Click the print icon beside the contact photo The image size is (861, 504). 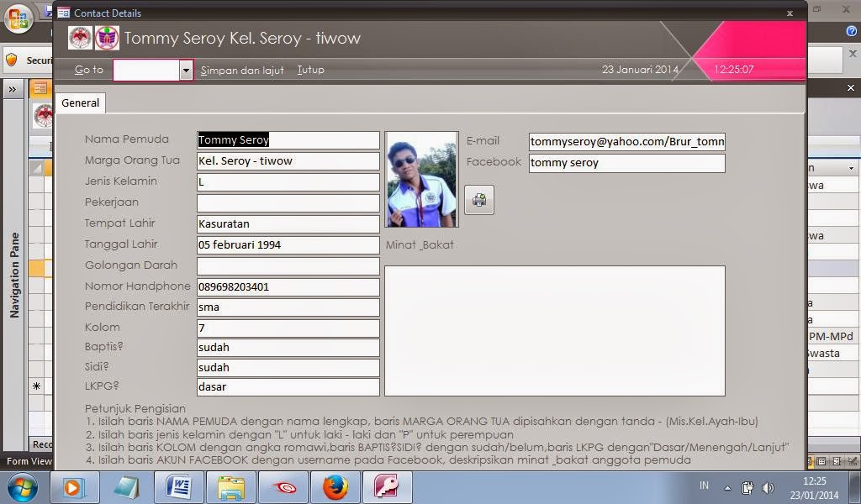tap(478, 199)
